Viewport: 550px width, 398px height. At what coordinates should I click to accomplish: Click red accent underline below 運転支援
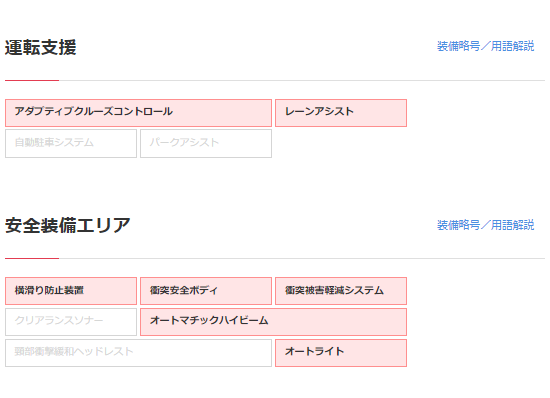pyautogui.click(x=32, y=80)
